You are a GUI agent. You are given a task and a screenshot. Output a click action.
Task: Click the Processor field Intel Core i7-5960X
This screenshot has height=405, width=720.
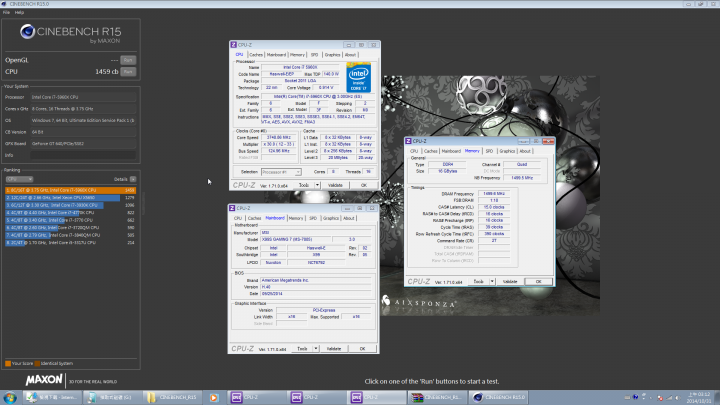[83, 97]
